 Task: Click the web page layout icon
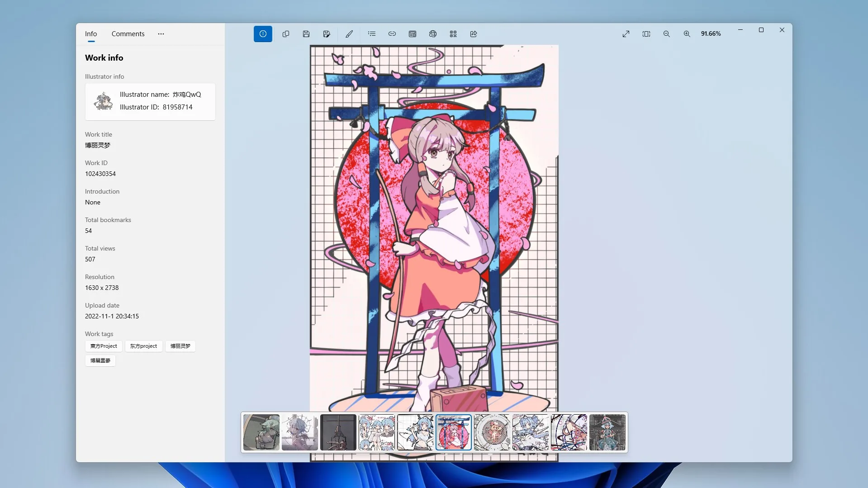[413, 34]
